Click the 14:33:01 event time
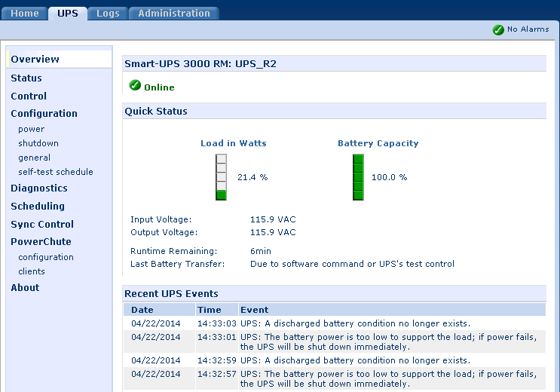The image size is (560, 392). pos(217,337)
